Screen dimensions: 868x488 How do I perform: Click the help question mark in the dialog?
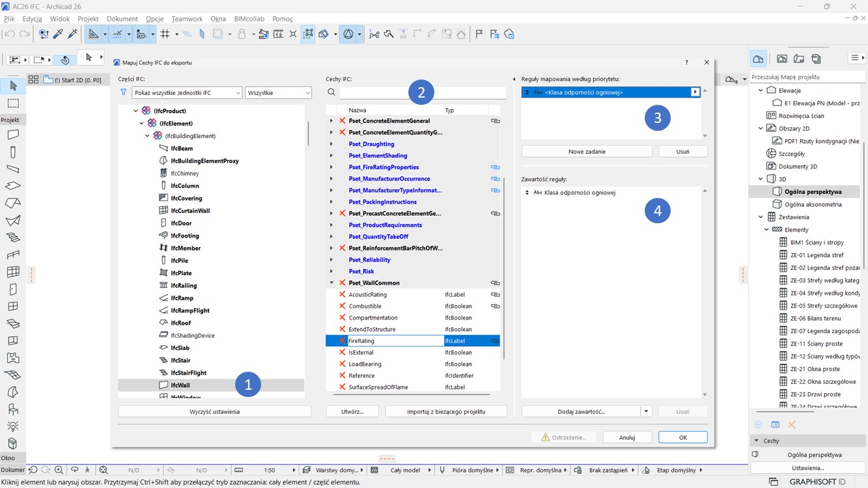686,62
